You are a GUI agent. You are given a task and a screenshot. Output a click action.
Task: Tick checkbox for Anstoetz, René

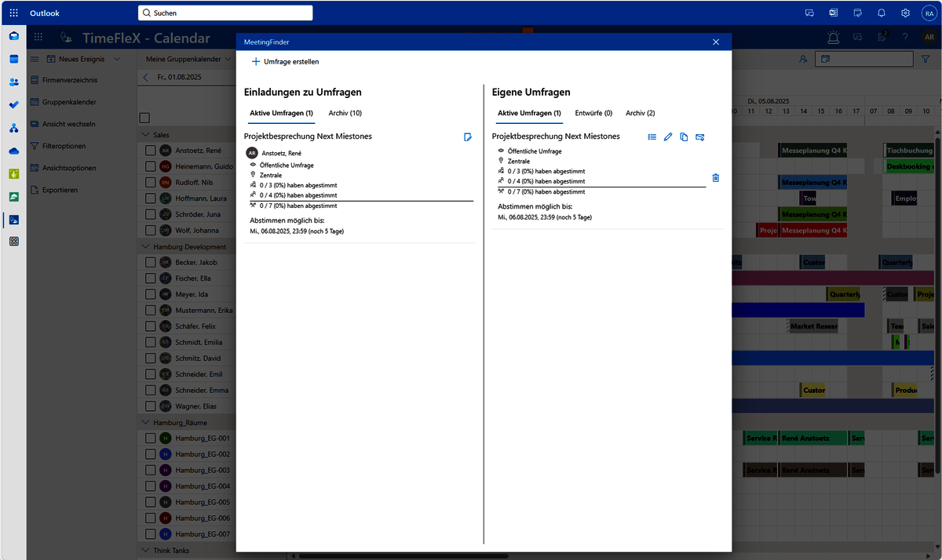coord(151,150)
